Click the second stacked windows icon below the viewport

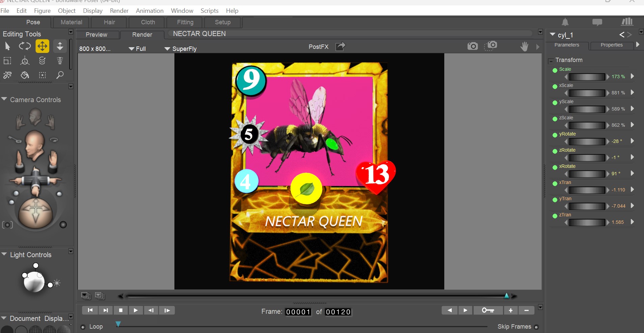(100, 296)
